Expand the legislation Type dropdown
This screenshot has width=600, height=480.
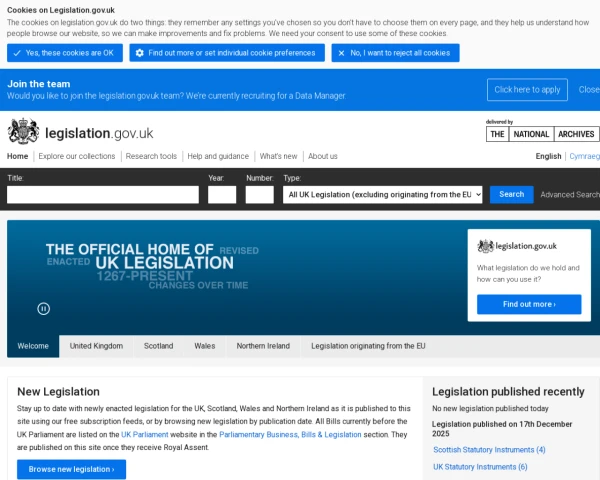pos(383,194)
